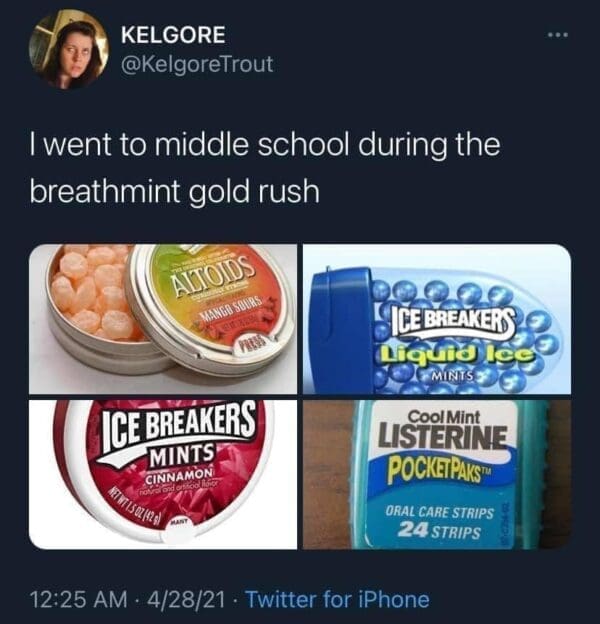Open the Listerine PocketPaks photo
This screenshot has width=600, height=624.
click(437, 475)
